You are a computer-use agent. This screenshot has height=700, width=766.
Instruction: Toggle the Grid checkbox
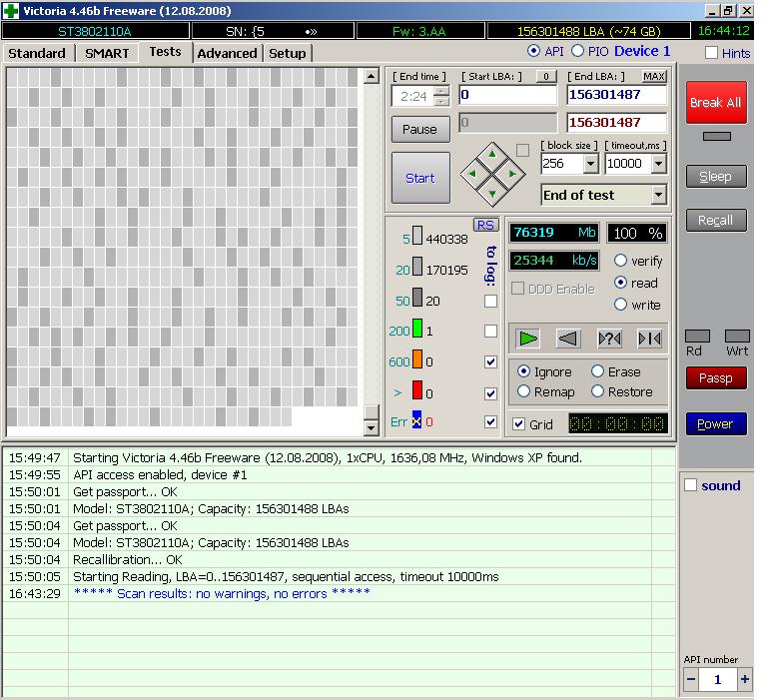(x=518, y=424)
